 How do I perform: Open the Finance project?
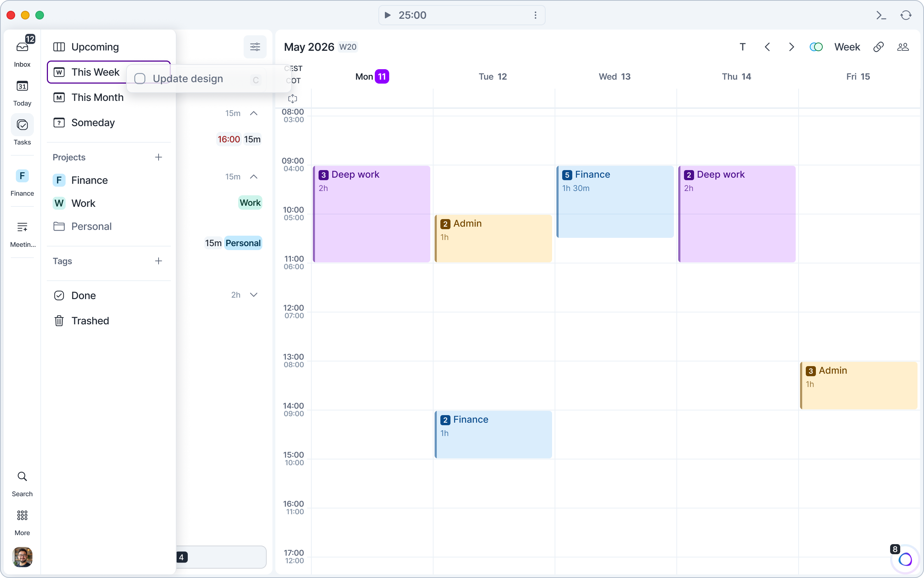click(109, 180)
